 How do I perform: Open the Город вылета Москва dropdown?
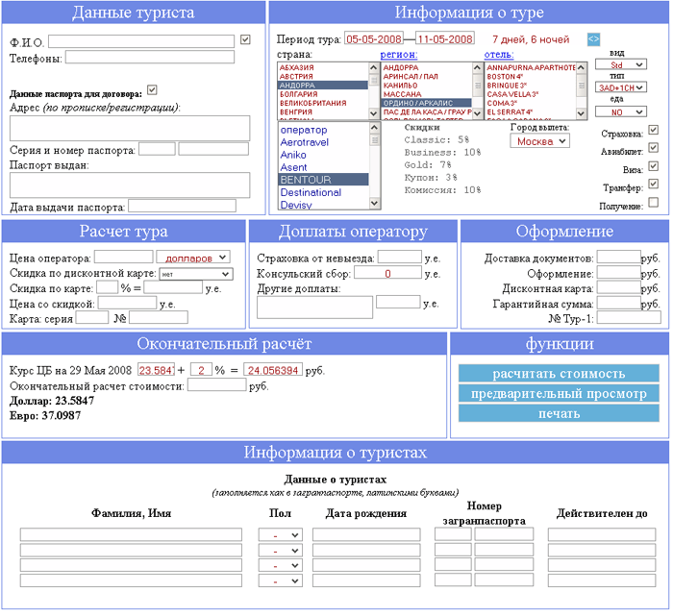(539, 141)
